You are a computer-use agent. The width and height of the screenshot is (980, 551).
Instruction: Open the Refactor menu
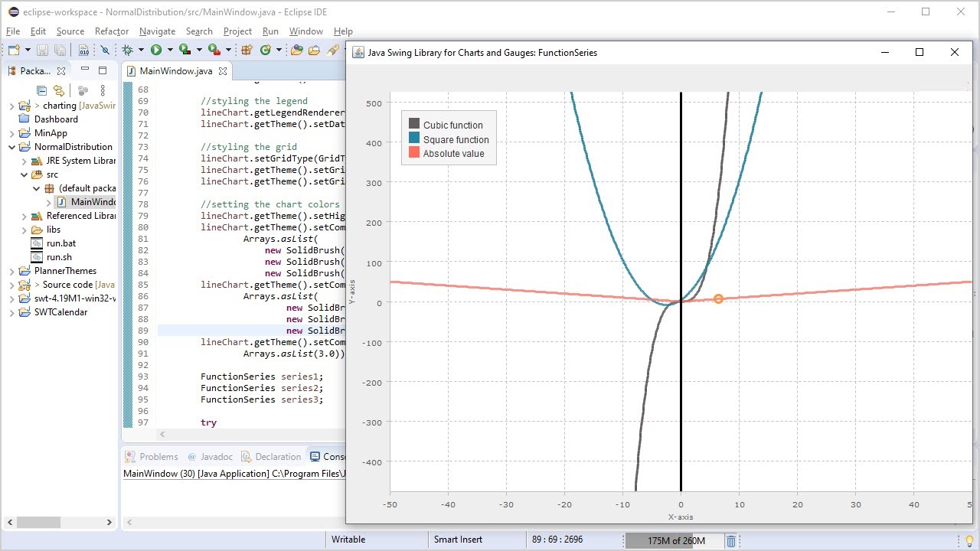click(112, 31)
